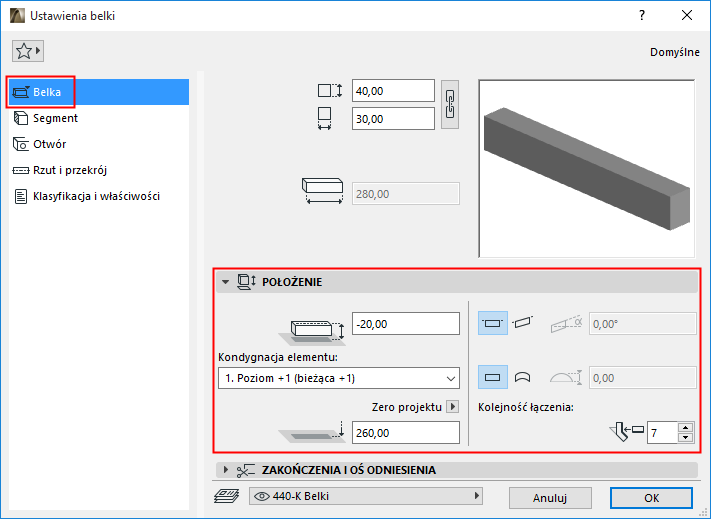Switch to the Otwór page
The image size is (711, 519).
[x=98, y=144]
